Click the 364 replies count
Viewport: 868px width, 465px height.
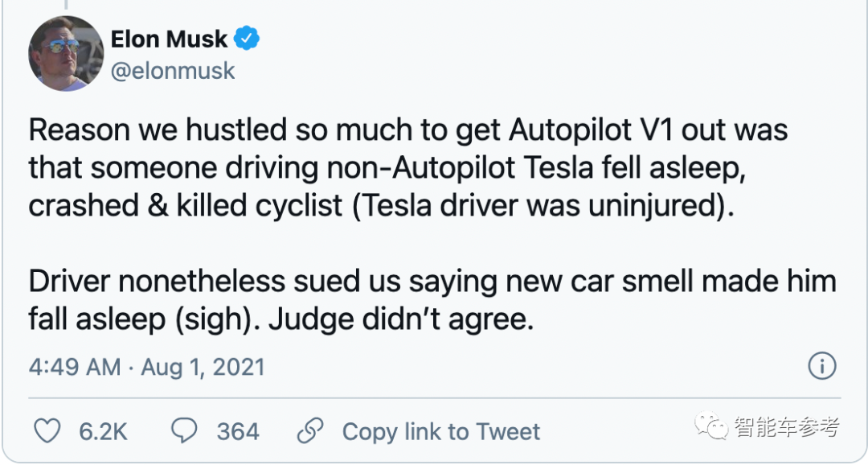point(238,432)
